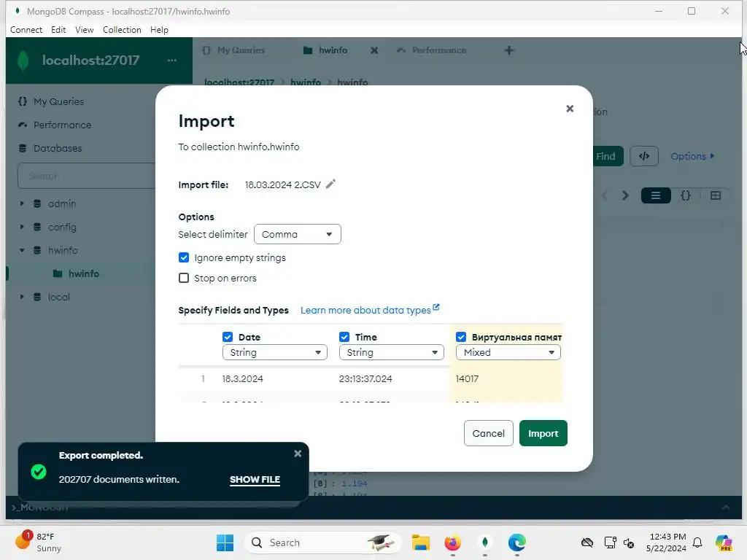Switch to the Performance tab
The height and width of the screenshot is (560, 747).
pos(432,50)
